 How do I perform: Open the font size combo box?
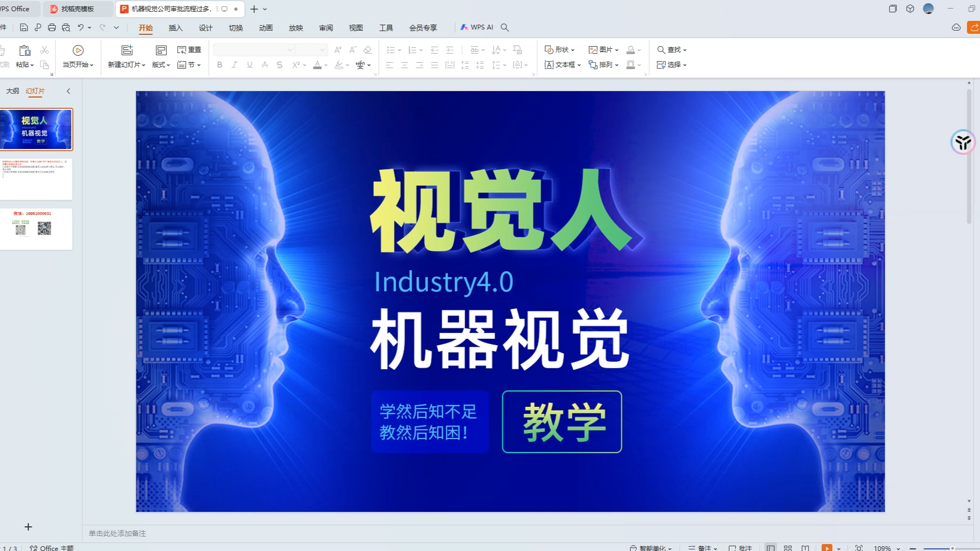point(312,50)
